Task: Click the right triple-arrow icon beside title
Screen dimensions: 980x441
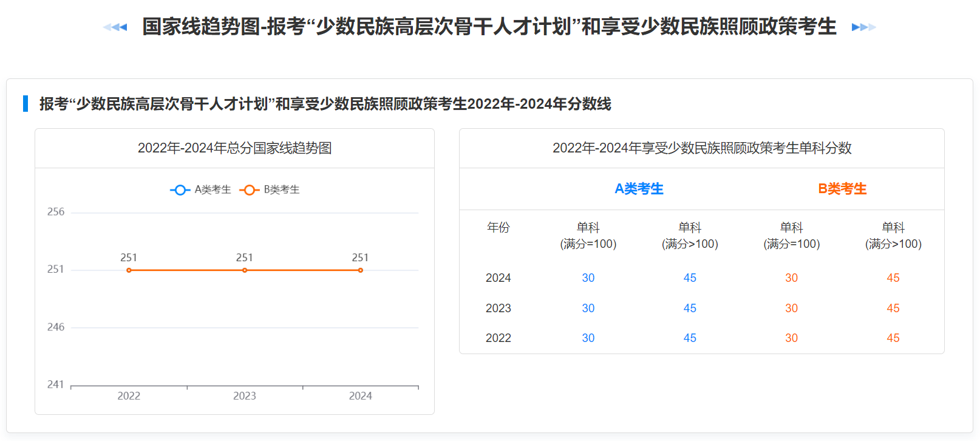Action: (x=863, y=27)
